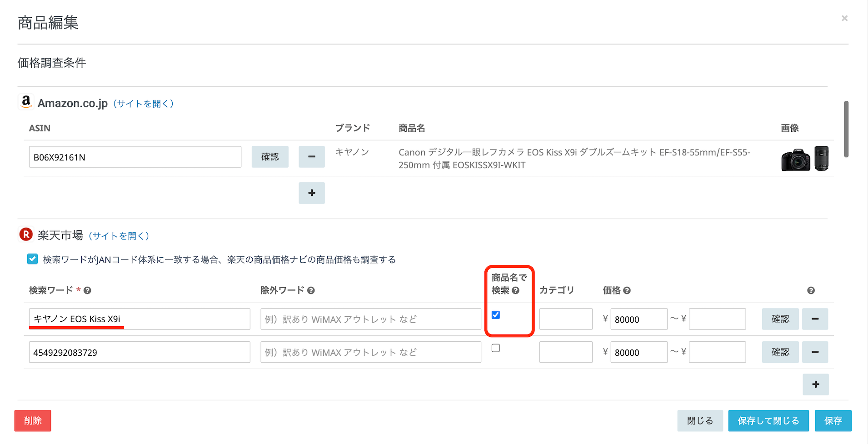Viewport: 868px width, 444px height.
Task: Remove the 4549292083729 search row
Action: (815, 352)
